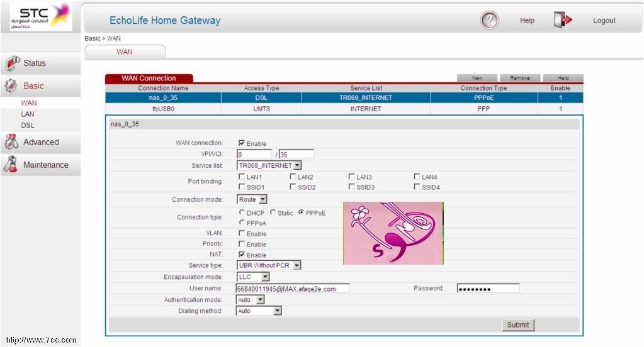Open the Authentication mode dropdown
Viewport: 644px width, 347px height.
pyautogui.click(x=251, y=300)
